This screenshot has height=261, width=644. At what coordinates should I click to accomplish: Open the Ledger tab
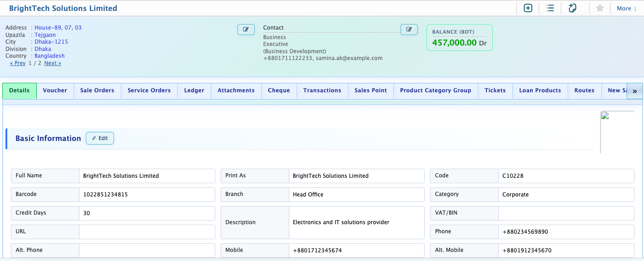[194, 91]
